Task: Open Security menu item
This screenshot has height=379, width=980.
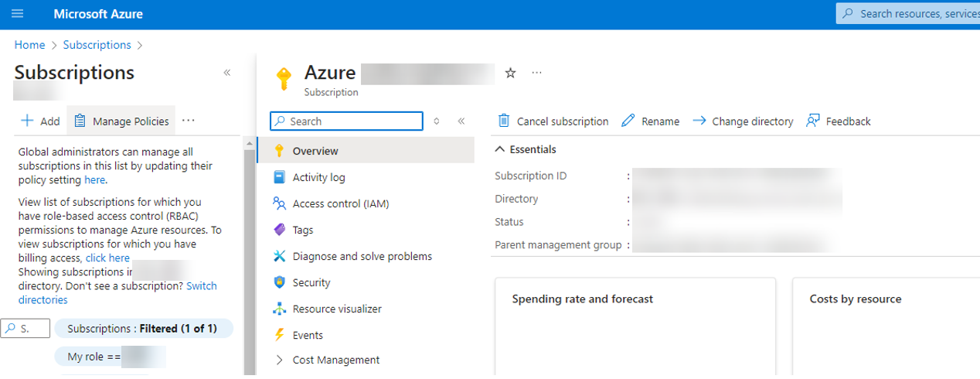Action: point(311,282)
